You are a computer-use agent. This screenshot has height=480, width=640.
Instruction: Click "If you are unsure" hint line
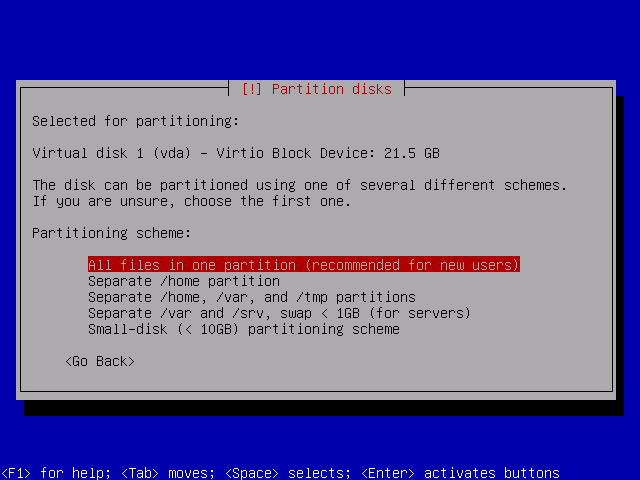192,201
